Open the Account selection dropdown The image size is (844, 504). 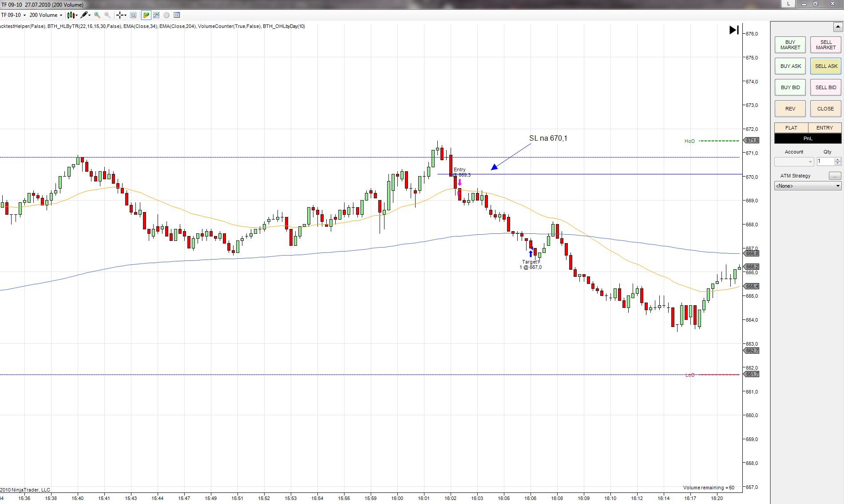pyautogui.click(x=794, y=162)
